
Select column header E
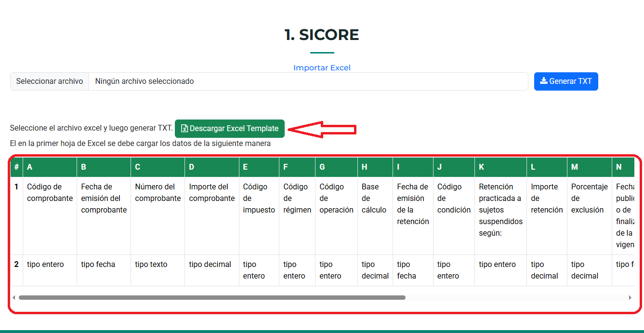(259, 167)
